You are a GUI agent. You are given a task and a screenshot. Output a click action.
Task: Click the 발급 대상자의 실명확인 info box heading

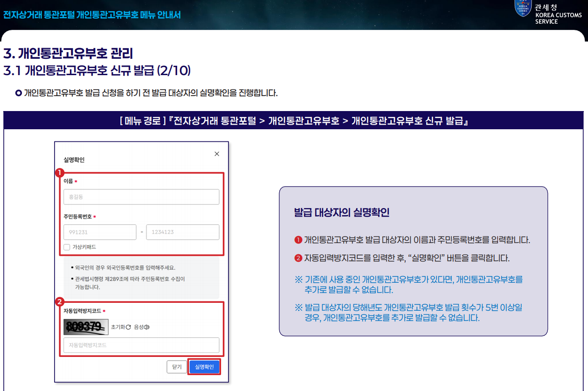coord(342,213)
